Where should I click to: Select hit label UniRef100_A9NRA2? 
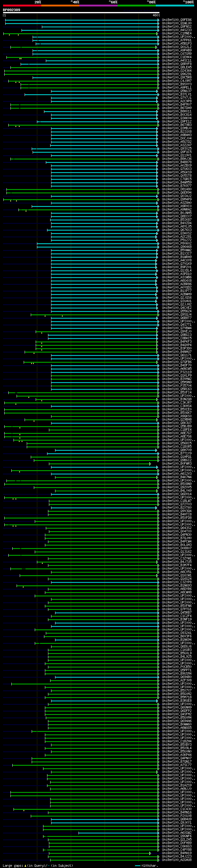click(177, 210)
